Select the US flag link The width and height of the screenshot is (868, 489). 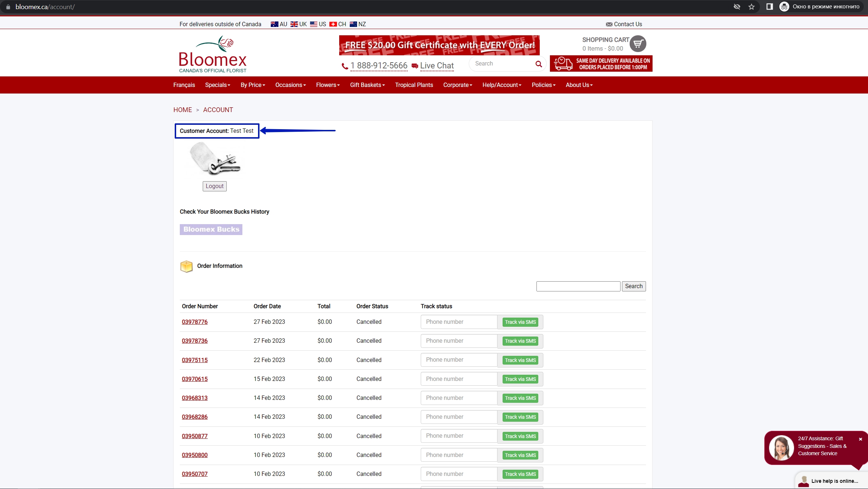(318, 24)
